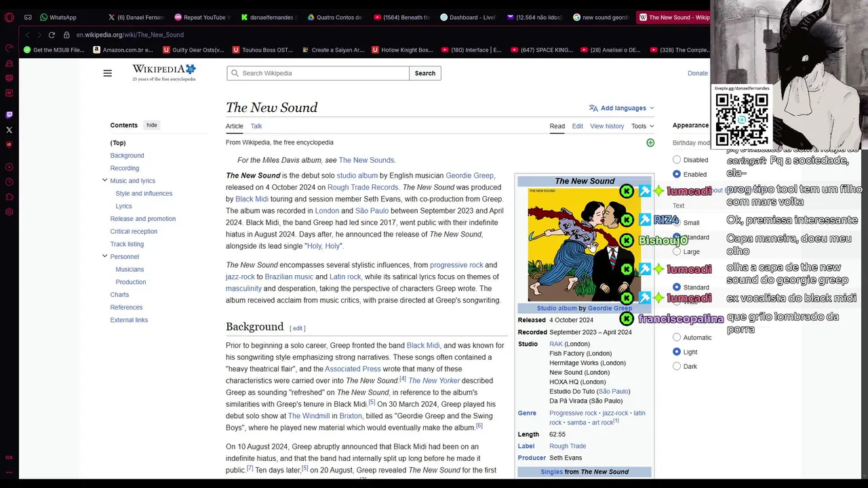Viewport: 868px width, 488px height.
Task: Click edit link beside Background heading
Action: (x=298, y=329)
